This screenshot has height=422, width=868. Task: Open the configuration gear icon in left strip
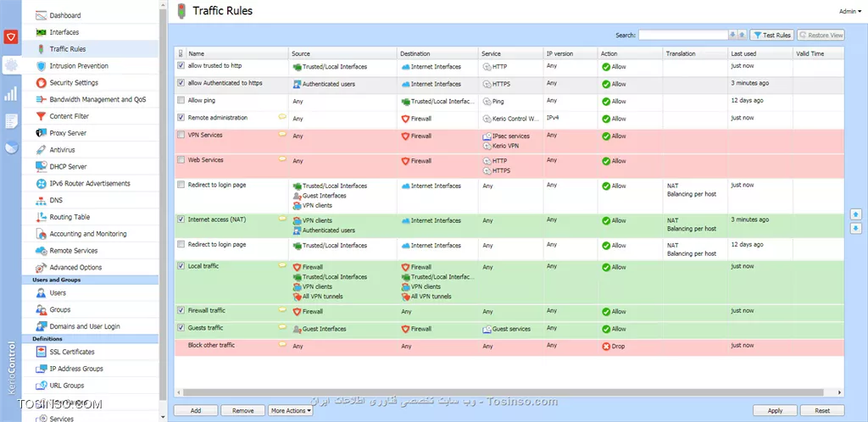(10, 66)
